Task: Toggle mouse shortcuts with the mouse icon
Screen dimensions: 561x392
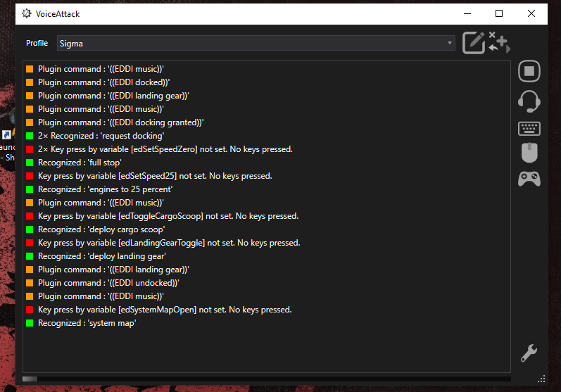Action: point(529,153)
